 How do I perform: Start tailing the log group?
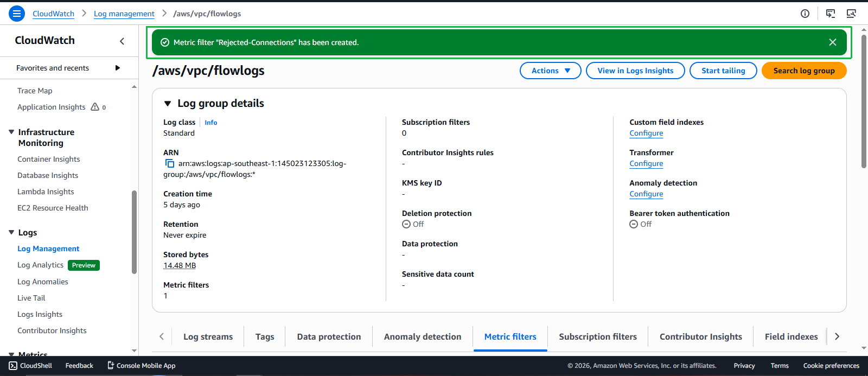coord(723,71)
